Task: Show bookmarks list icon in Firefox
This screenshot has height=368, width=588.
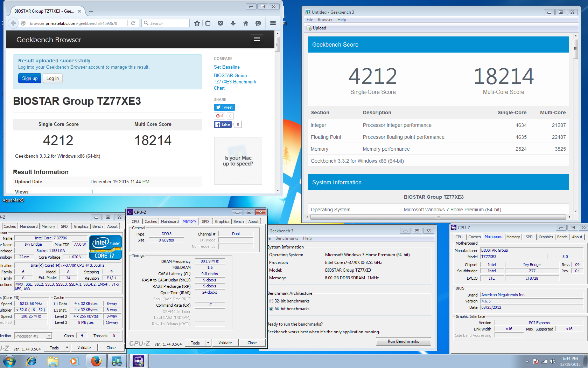Action: coord(208,23)
